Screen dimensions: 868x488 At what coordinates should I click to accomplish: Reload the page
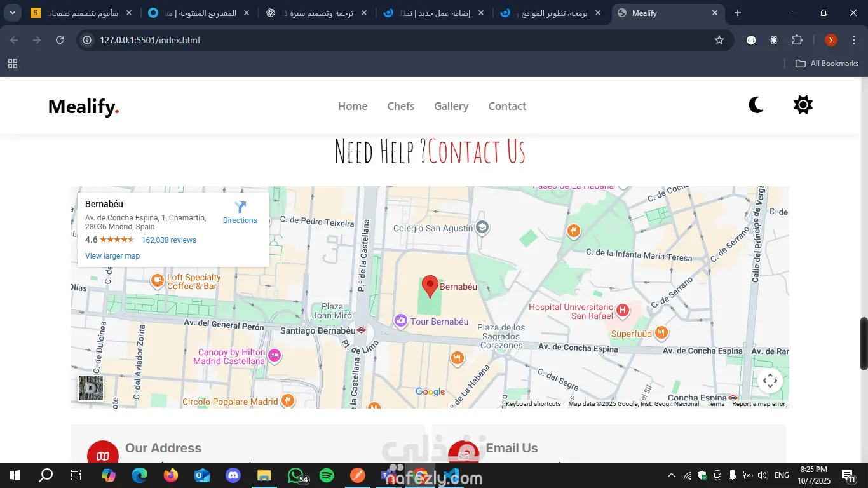tap(60, 40)
